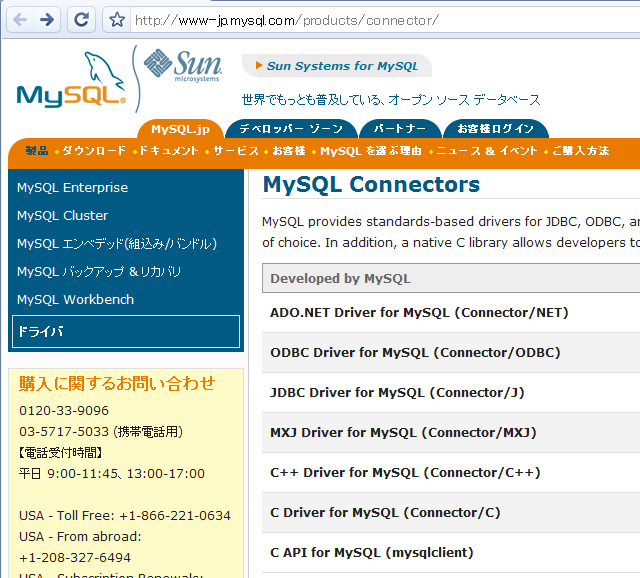640x578 pixels.
Task: Select the MySQL.jp tab
Action: 180,129
